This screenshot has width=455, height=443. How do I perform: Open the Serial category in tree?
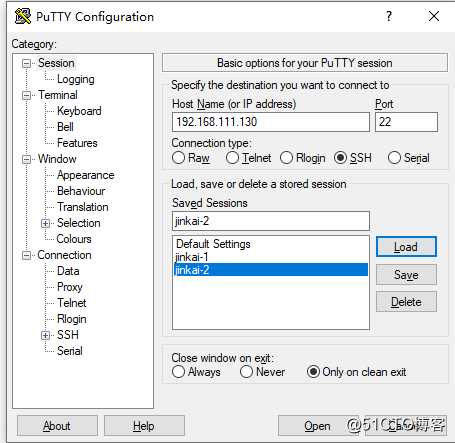[70, 351]
